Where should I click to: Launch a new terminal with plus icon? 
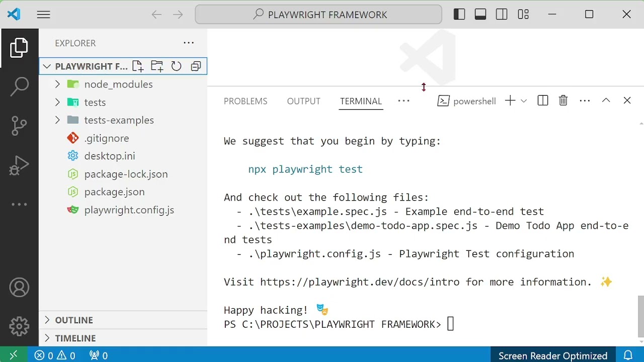tap(510, 101)
